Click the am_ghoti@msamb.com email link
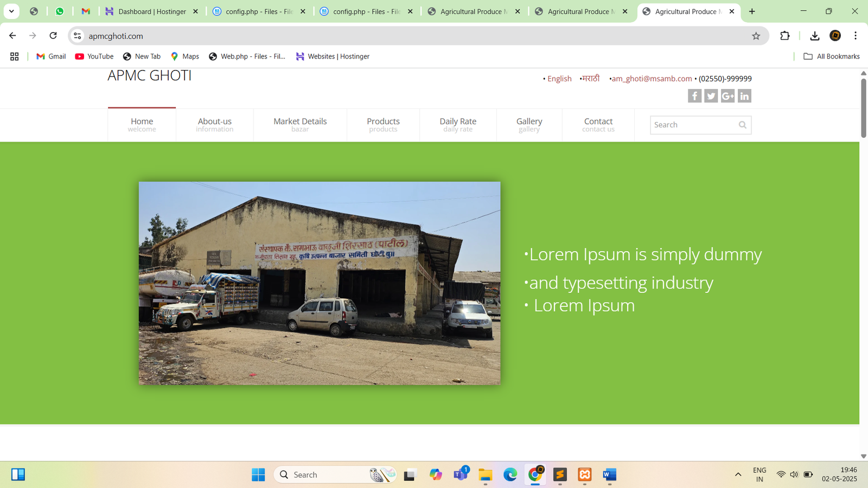Screen dimensions: 868x488 [x=652, y=79]
